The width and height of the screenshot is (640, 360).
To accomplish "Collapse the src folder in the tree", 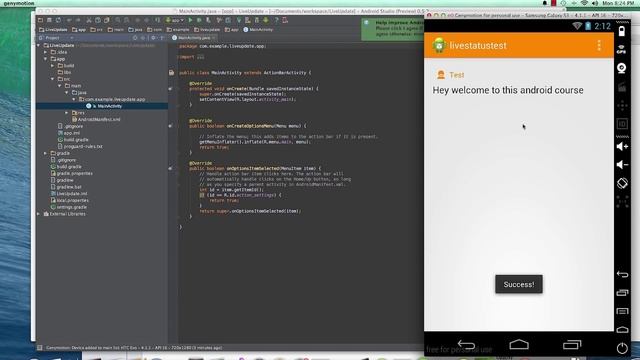I will (53, 79).
